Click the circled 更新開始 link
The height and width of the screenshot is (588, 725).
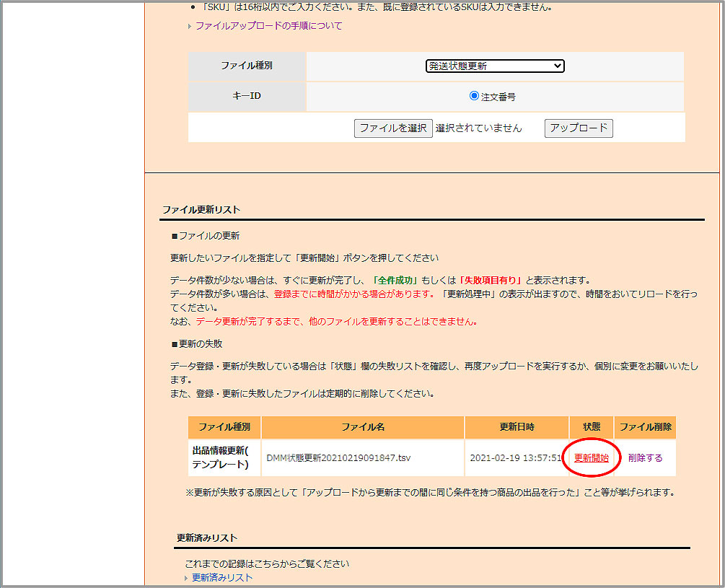click(591, 458)
